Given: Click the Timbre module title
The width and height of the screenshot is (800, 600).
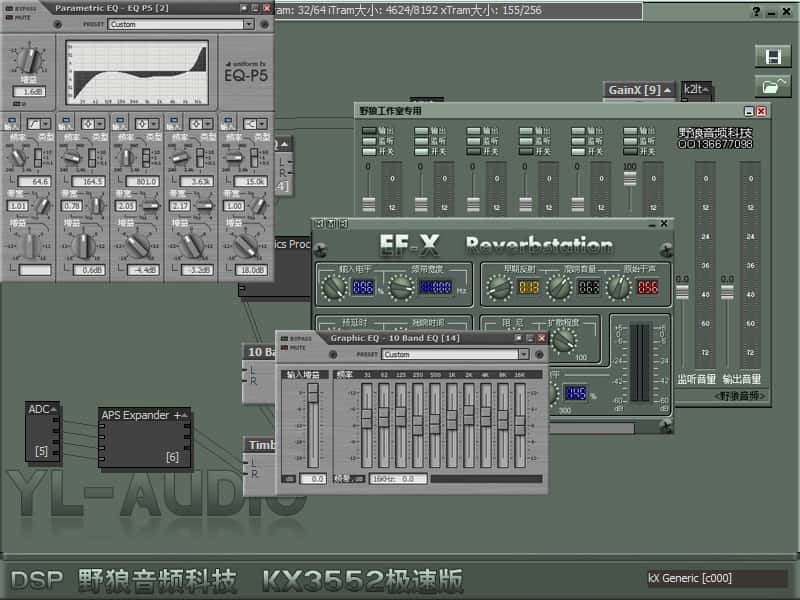Looking at the screenshot, I should click(x=261, y=445).
